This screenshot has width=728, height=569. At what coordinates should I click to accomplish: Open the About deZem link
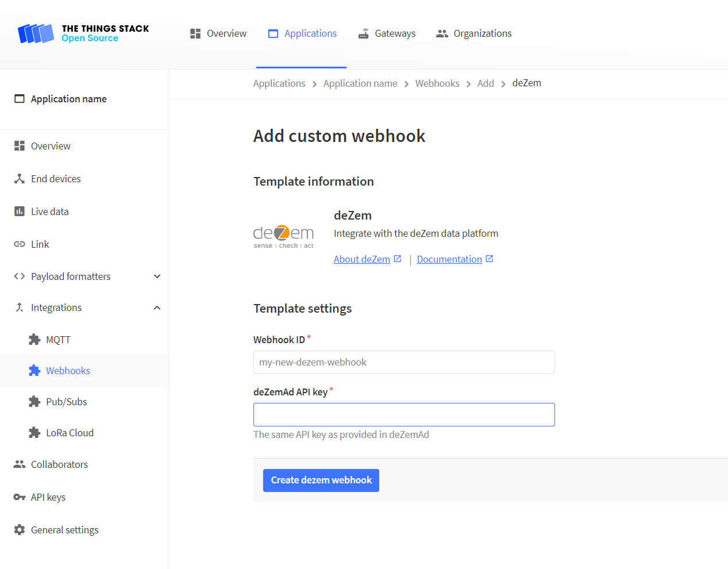click(x=363, y=259)
